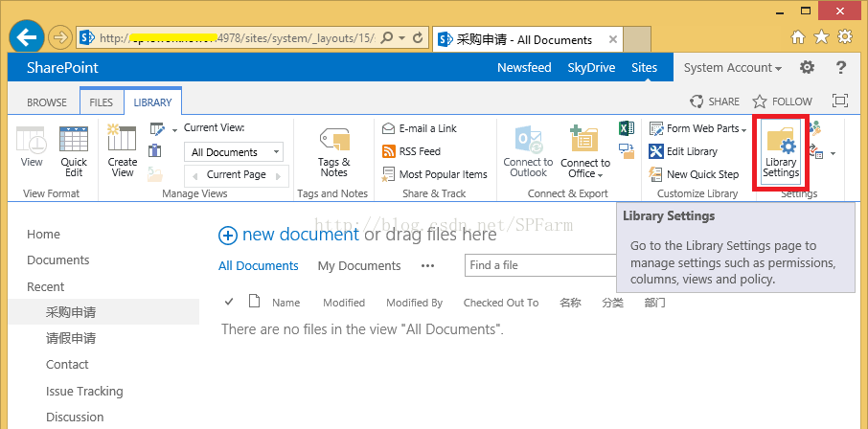Switch to the standard View format
Image resolution: width=868 pixels, height=429 pixels.
point(31,147)
